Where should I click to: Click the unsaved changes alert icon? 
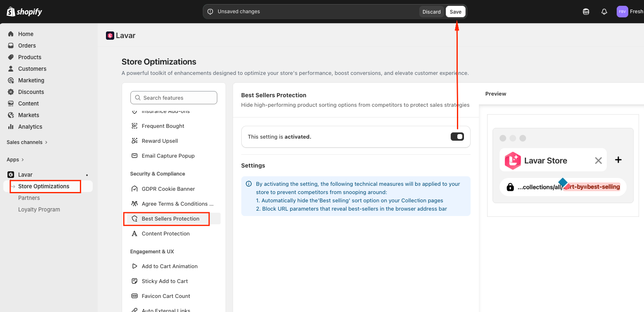point(210,12)
